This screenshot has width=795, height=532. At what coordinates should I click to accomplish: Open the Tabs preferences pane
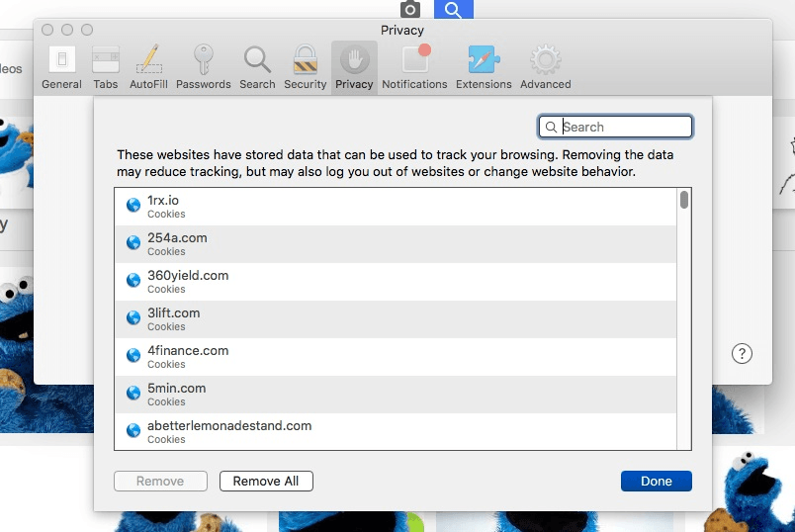pos(106,67)
